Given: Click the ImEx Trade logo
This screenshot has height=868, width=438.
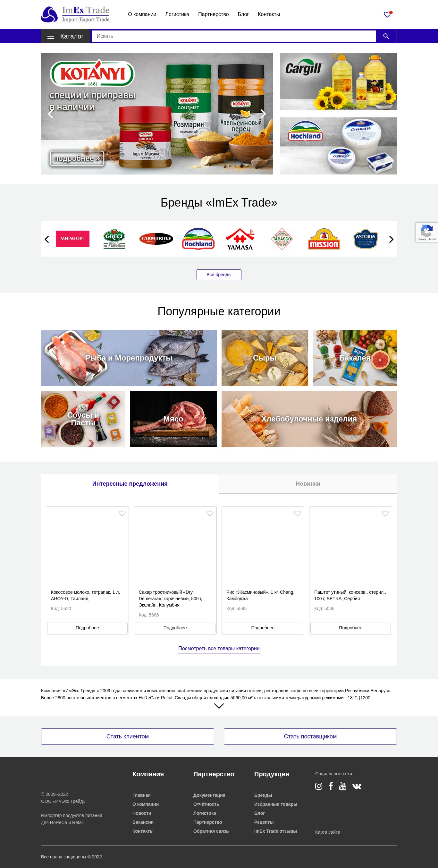Looking at the screenshot, I should [x=75, y=14].
